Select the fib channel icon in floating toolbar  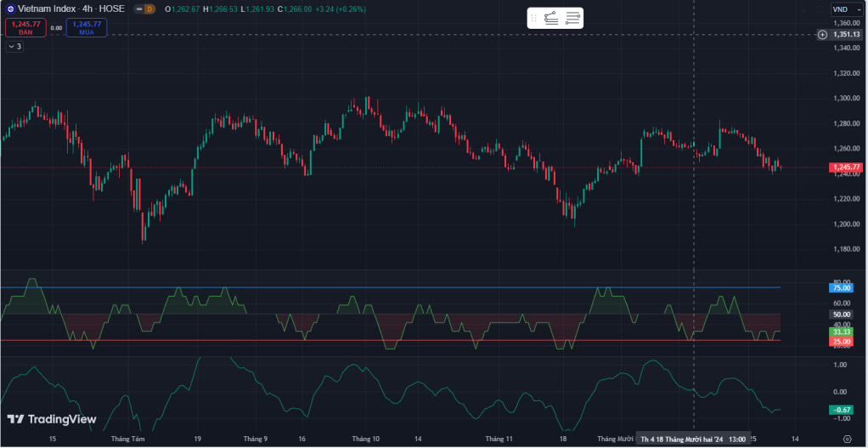(551, 18)
